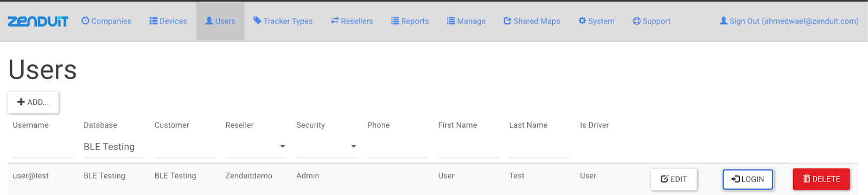868x195 pixels.
Task: Click the Resellers arrows icon
Action: coord(335,21)
